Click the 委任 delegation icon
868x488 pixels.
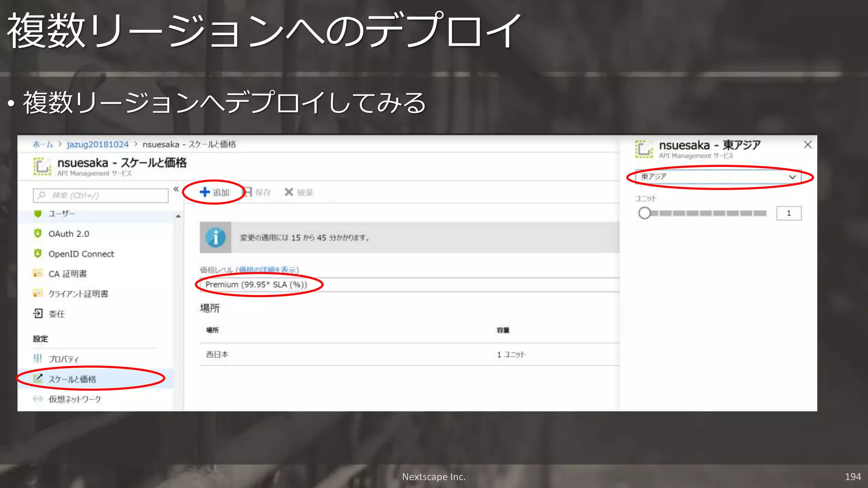click(38, 313)
